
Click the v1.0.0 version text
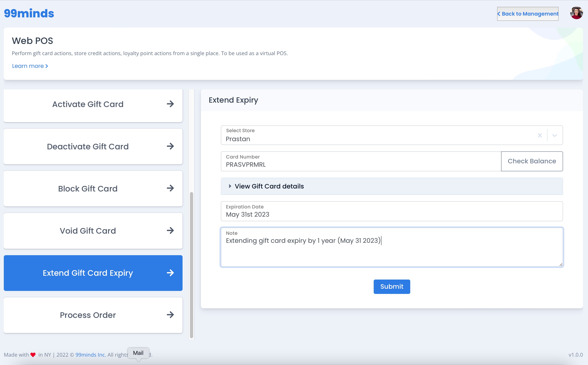tap(576, 355)
